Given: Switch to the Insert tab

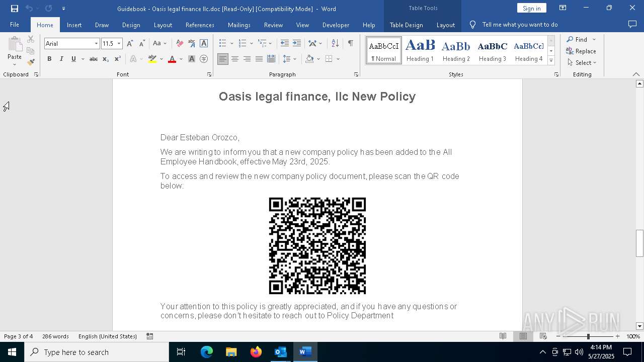Looking at the screenshot, I should [74, 25].
